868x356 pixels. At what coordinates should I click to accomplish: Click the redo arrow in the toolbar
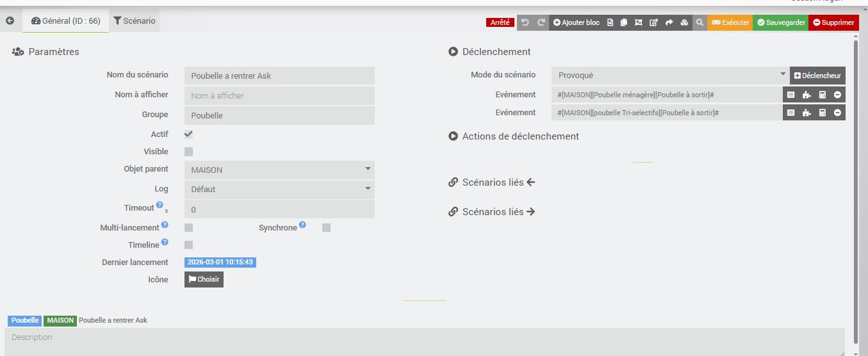point(541,22)
